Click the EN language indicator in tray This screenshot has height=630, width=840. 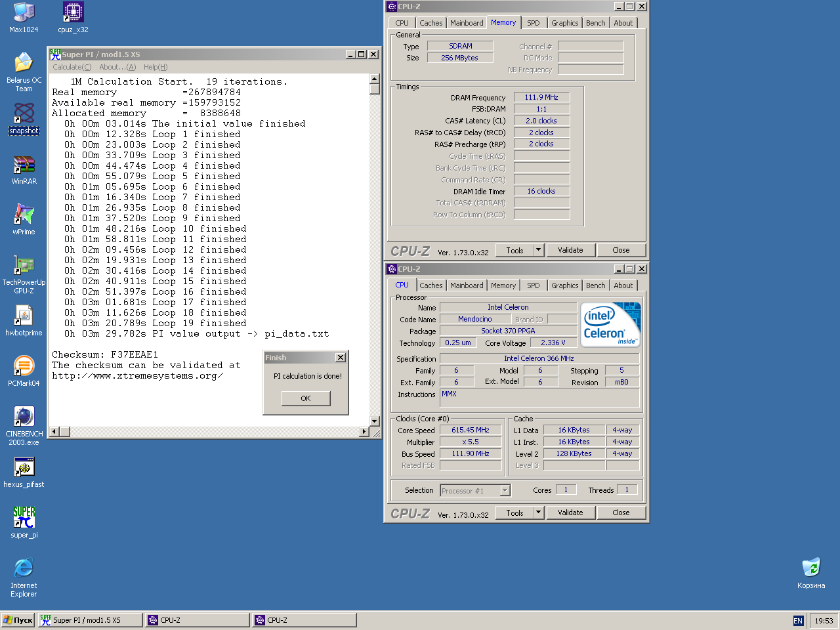(x=798, y=621)
